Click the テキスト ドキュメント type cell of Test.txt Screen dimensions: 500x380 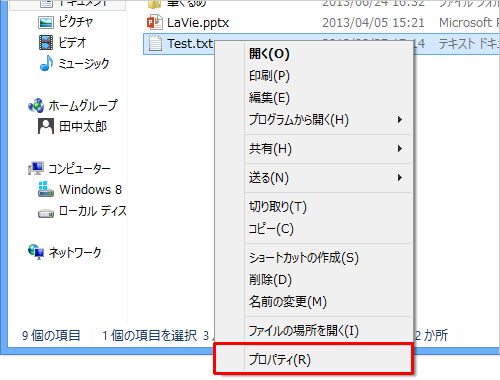click(469, 44)
